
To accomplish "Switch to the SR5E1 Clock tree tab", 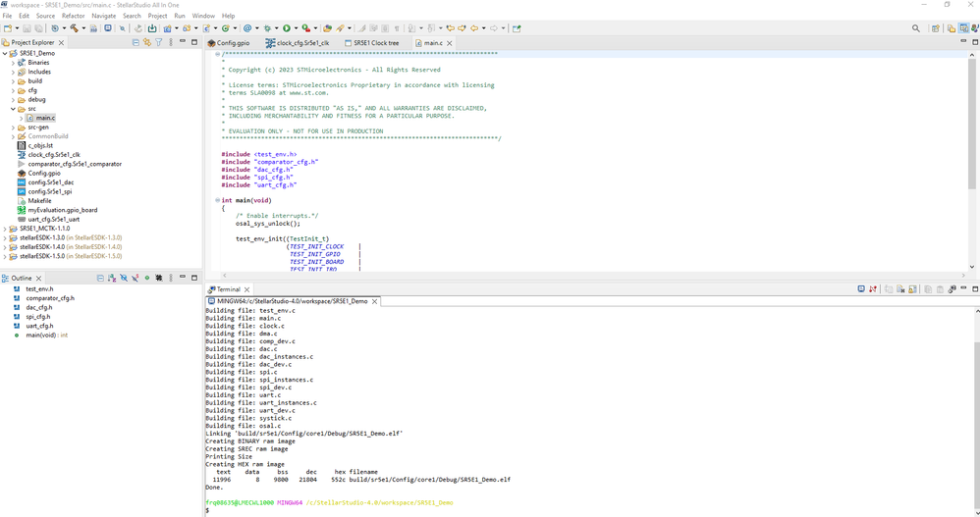I will click(372, 43).
